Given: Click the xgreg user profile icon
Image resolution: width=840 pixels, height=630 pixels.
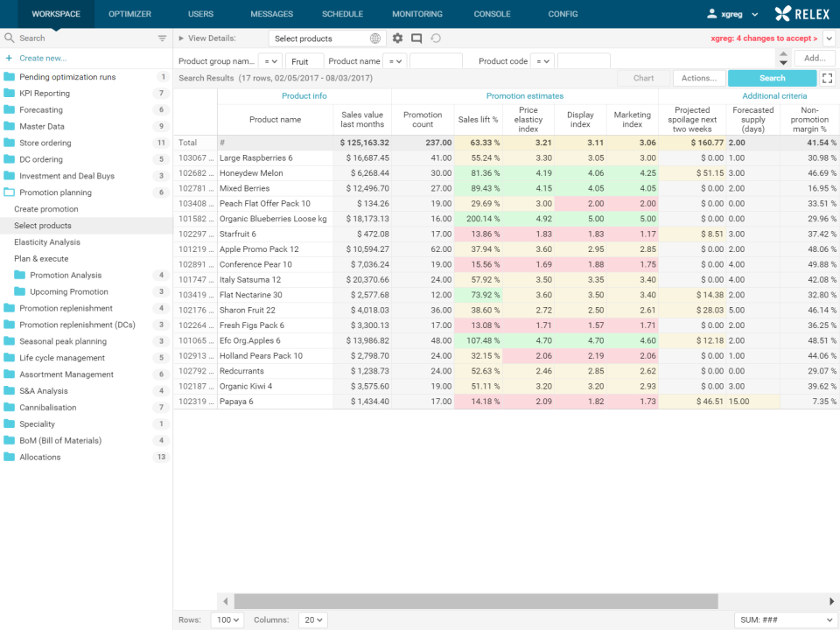Looking at the screenshot, I should 712,14.
